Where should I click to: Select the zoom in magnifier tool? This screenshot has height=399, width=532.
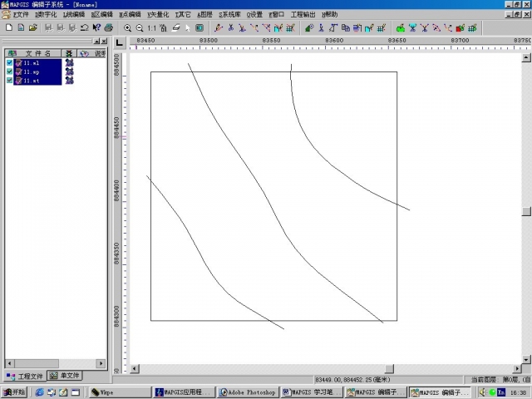point(127,27)
